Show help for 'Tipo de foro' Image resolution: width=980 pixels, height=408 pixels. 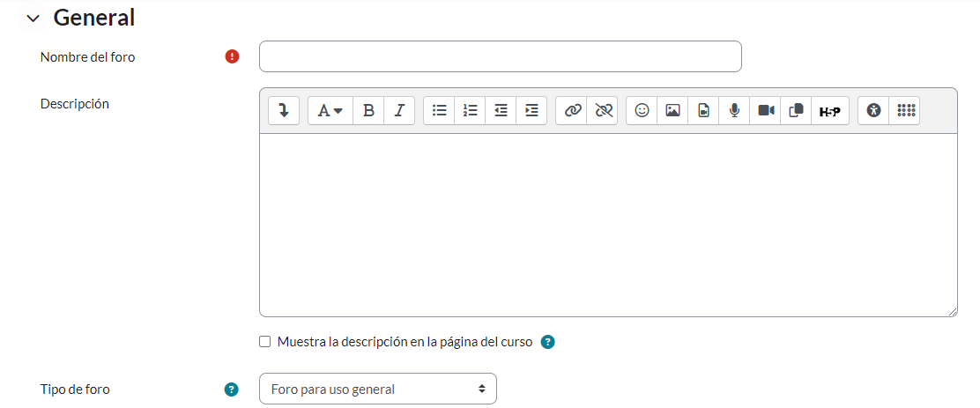tap(232, 389)
